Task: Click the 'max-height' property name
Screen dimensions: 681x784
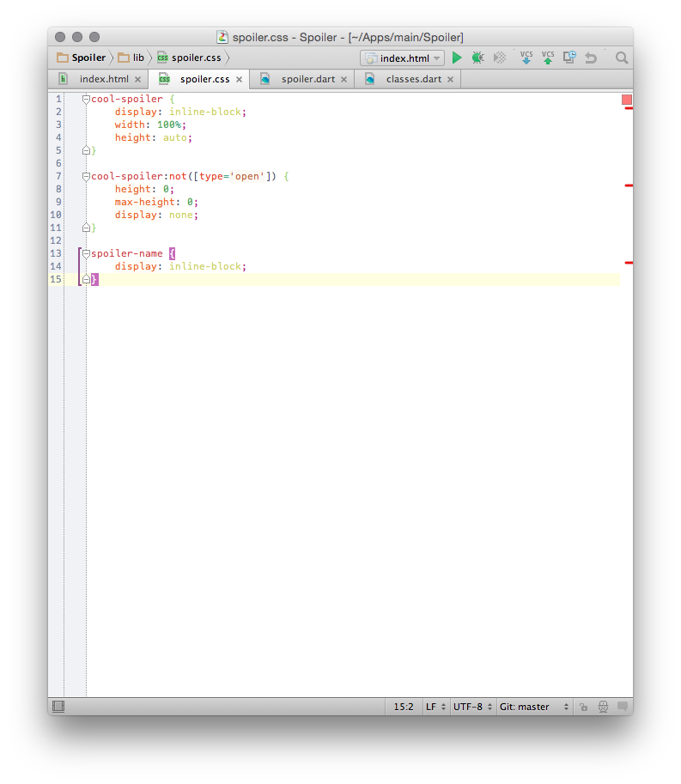Action: click(x=145, y=202)
